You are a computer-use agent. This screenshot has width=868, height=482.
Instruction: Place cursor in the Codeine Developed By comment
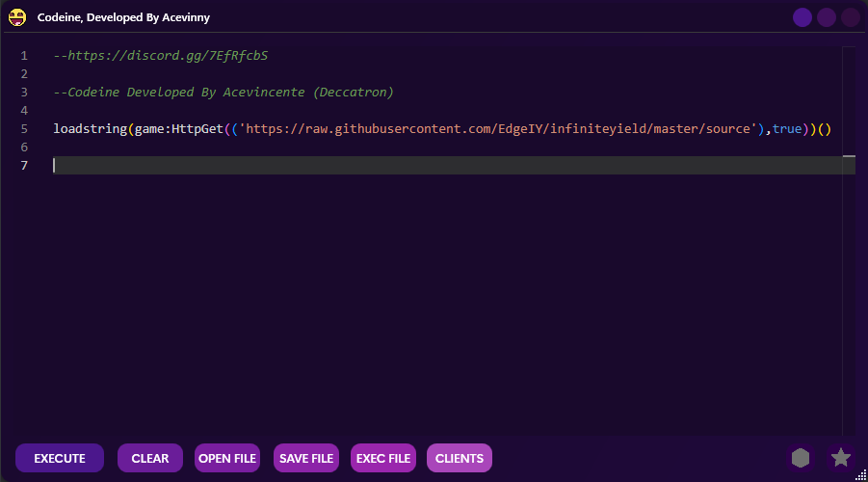click(224, 93)
